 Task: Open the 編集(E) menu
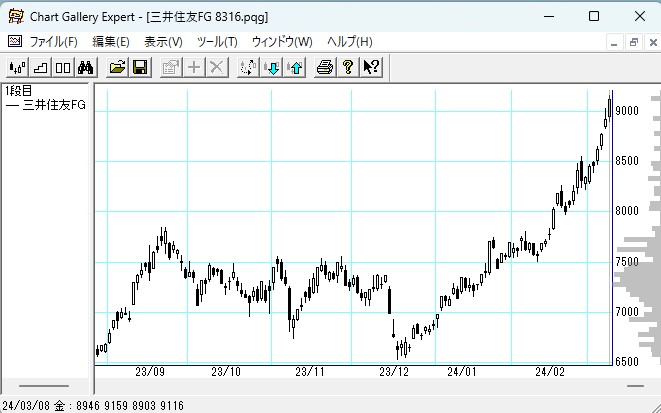pyautogui.click(x=111, y=42)
